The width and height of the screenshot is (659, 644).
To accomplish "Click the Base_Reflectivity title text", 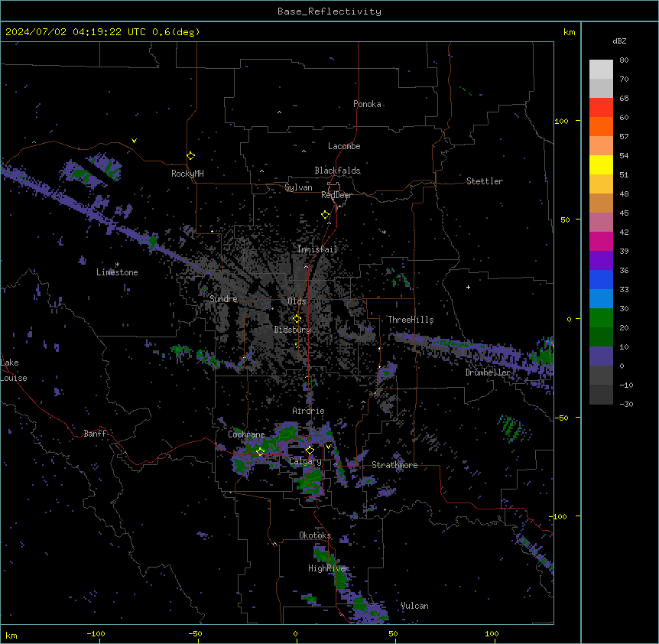I will point(329,11).
